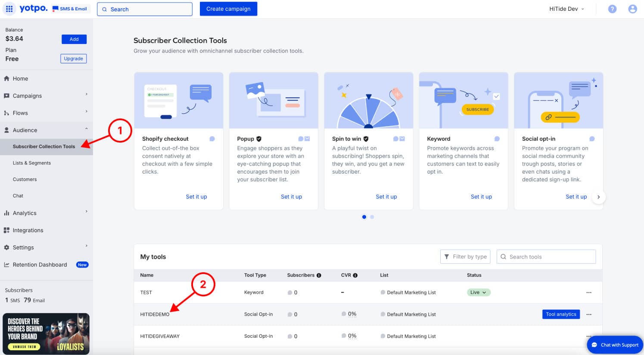Click the Retention Dashboard chart icon
644x355 pixels.
click(6, 265)
